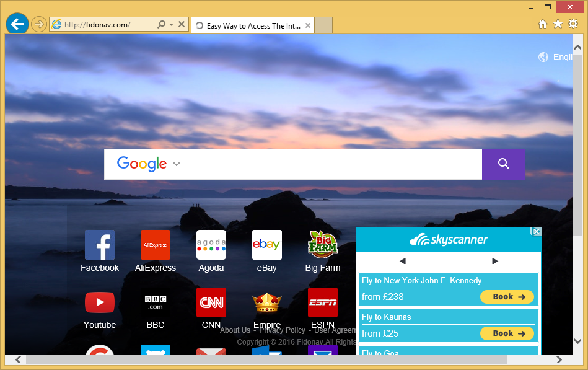Open the AliExpress shortcut icon
The width and height of the screenshot is (588, 370).
point(156,245)
